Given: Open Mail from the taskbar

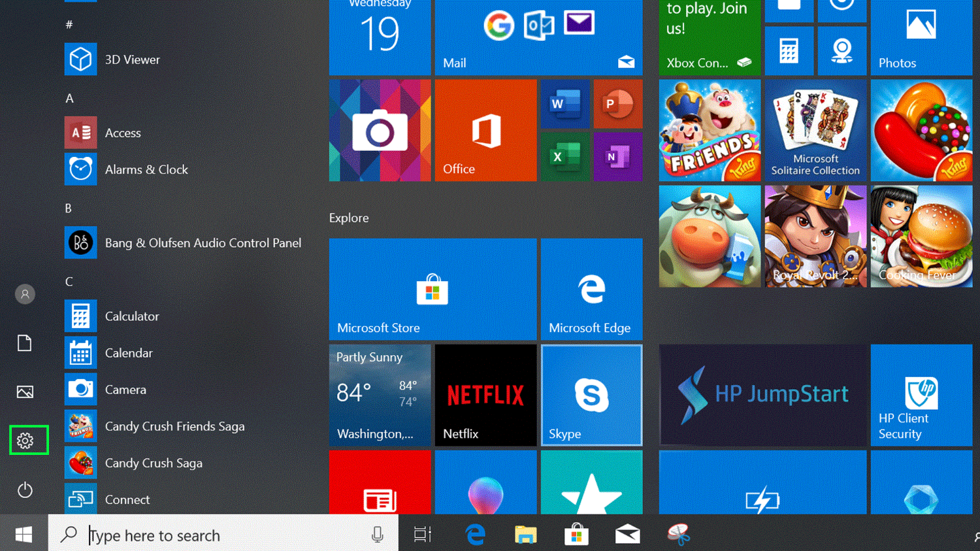Looking at the screenshot, I should pos(627,535).
